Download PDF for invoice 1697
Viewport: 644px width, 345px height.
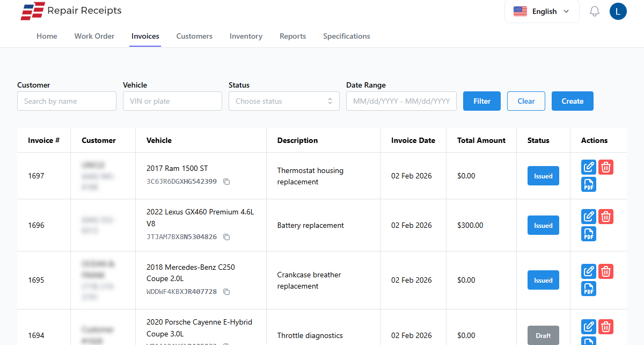(x=589, y=184)
